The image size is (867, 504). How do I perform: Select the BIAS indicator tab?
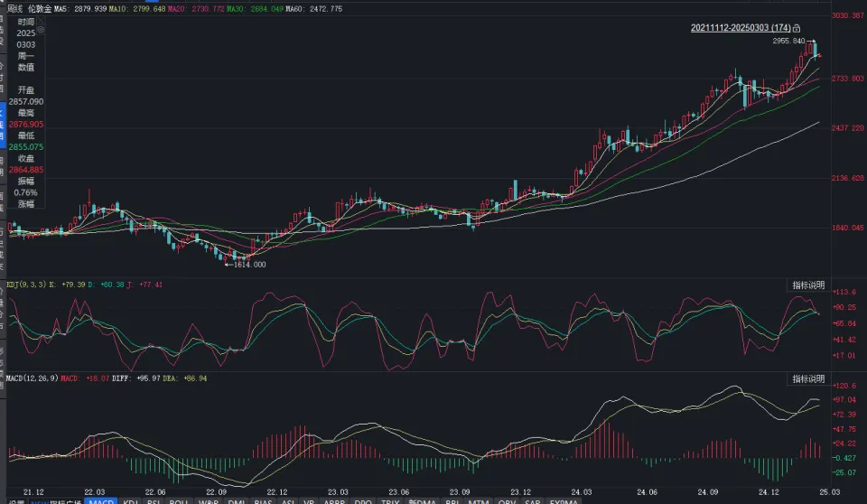click(x=264, y=501)
